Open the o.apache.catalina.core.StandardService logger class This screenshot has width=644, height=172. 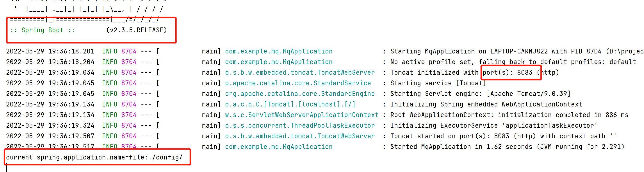pyautogui.click(x=298, y=83)
